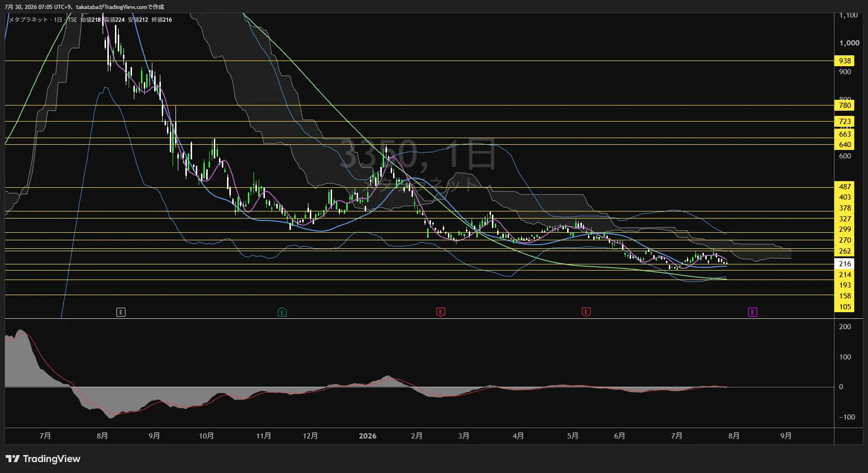Image resolution: width=868 pixels, height=473 pixels.
Task: Click the red E marker near February
Action: pos(440,312)
